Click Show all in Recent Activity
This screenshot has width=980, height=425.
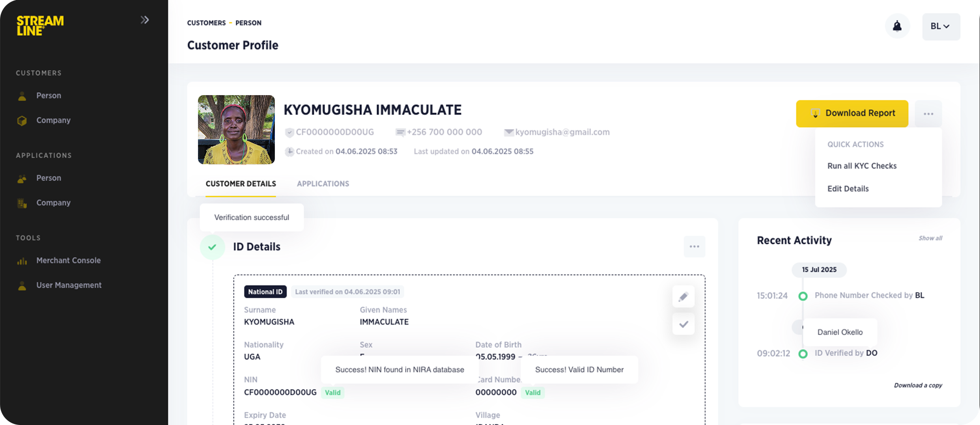pyautogui.click(x=930, y=238)
